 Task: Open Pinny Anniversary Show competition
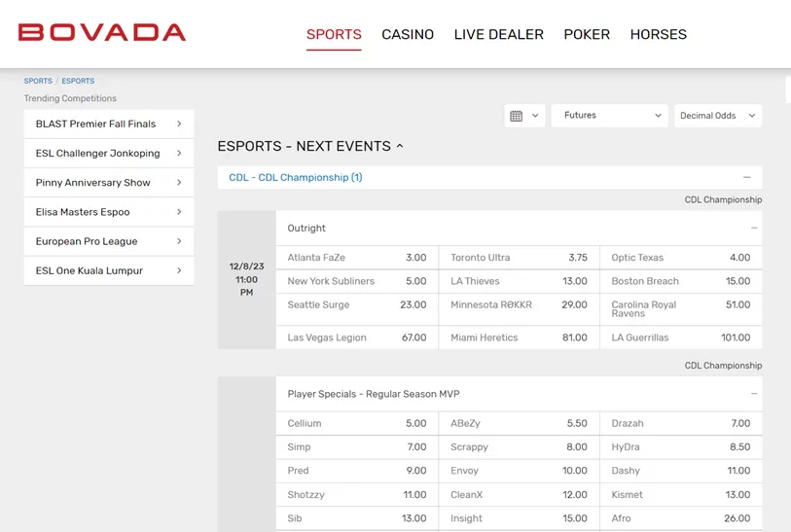pos(109,183)
